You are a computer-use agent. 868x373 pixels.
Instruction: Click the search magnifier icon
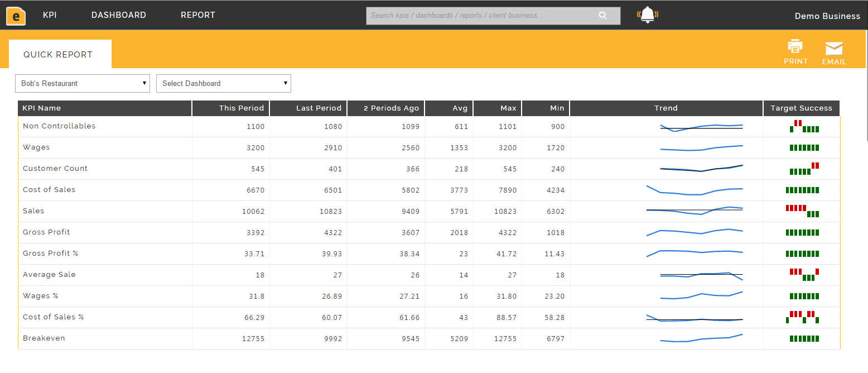(602, 16)
